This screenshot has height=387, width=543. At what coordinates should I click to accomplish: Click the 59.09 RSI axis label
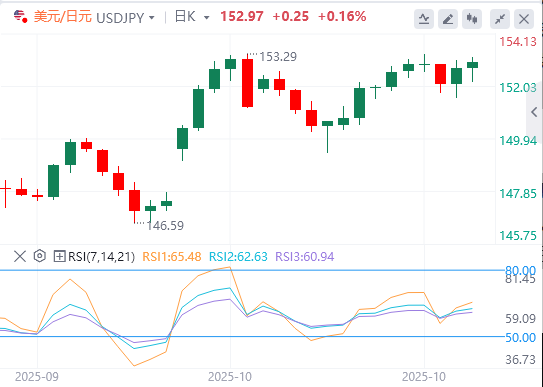(x=520, y=318)
